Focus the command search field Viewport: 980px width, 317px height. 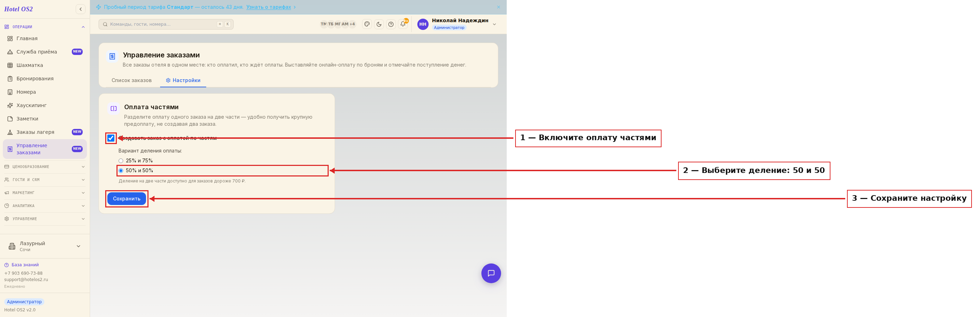coord(166,24)
